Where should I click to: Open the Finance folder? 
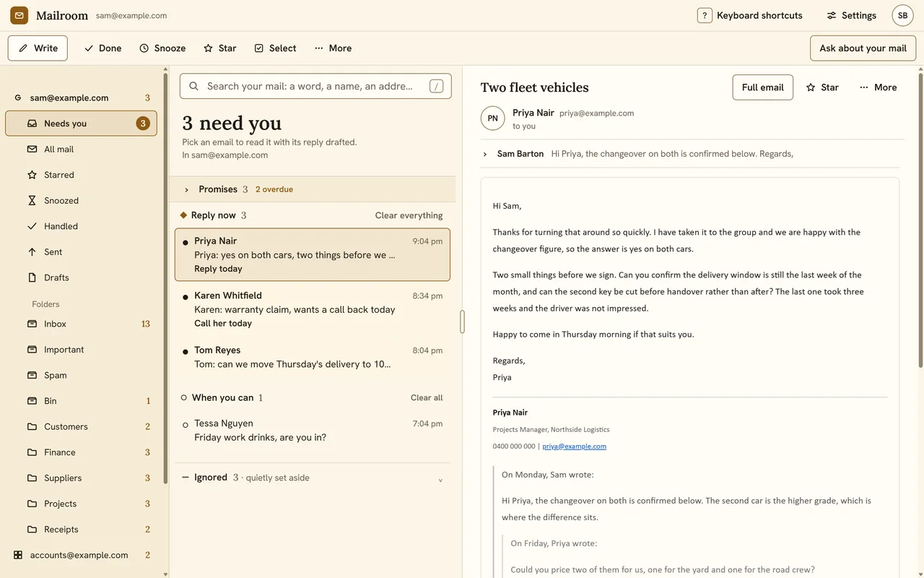(81, 452)
